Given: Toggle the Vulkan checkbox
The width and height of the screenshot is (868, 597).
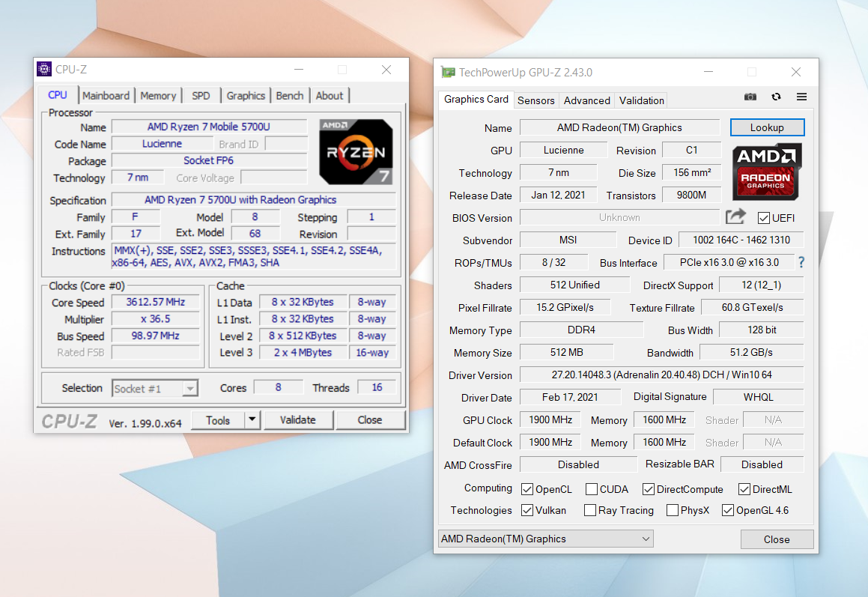Looking at the screenshot, I should (527, 510).
